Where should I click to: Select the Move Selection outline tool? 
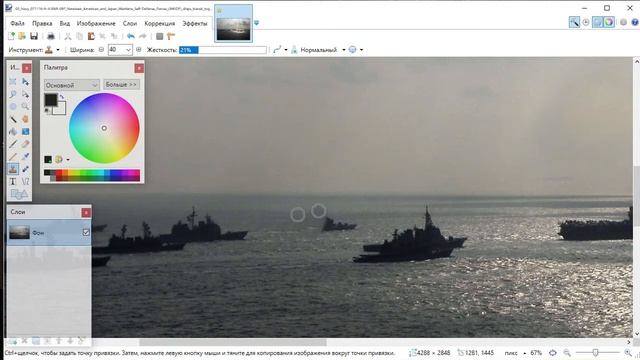tap(25, 94)
